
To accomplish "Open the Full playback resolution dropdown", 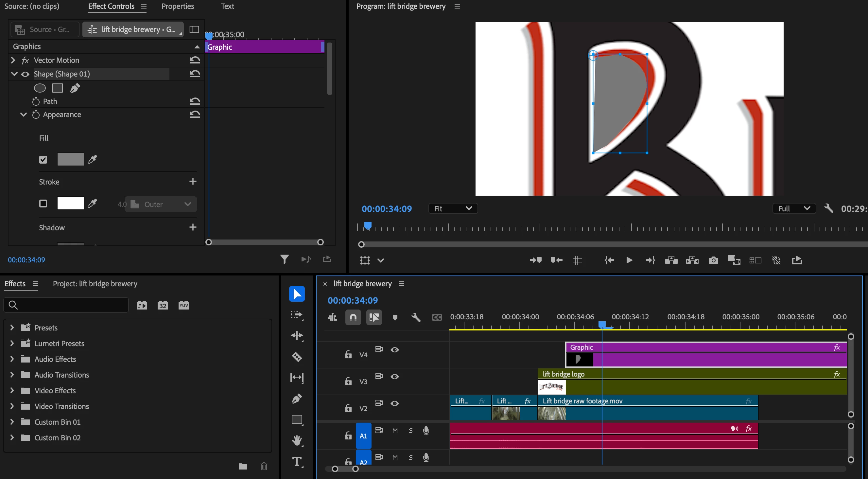I will click(x=794, y=208).
